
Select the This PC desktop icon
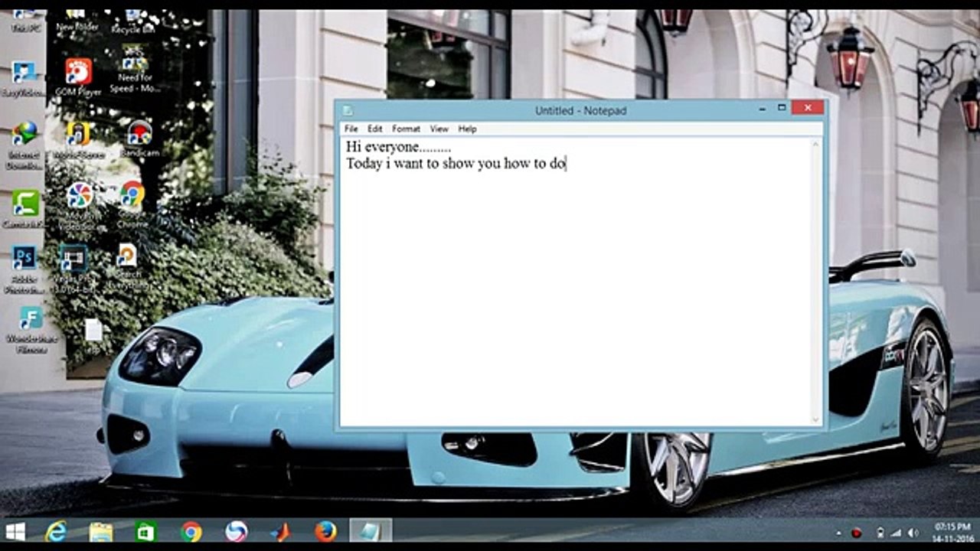(x=24, y=21)
